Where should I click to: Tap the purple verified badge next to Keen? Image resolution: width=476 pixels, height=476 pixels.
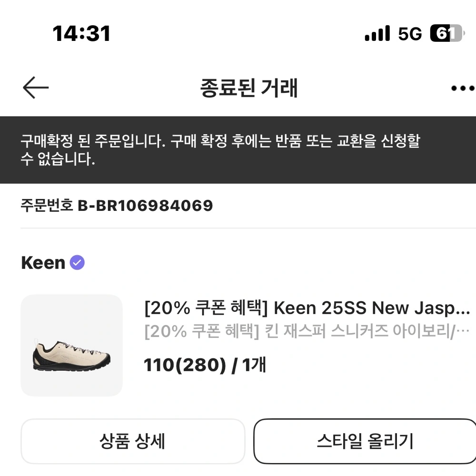click(x=77, y=262)
